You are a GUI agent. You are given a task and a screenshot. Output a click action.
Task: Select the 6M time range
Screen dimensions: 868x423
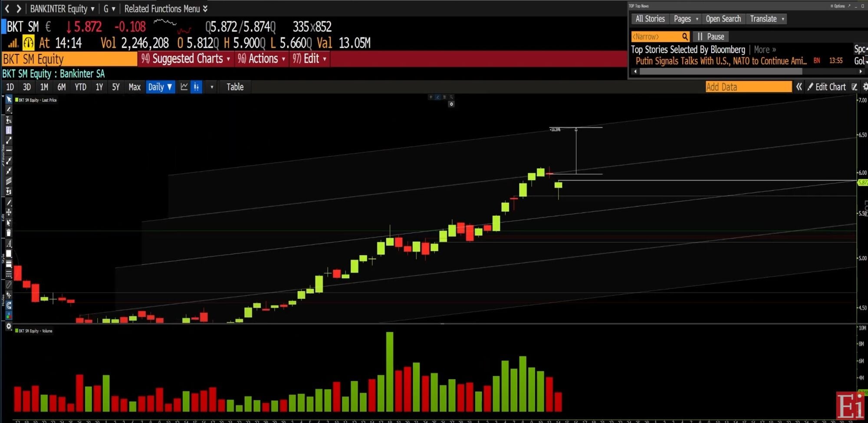pyautogui.click(x=62, y=87)
